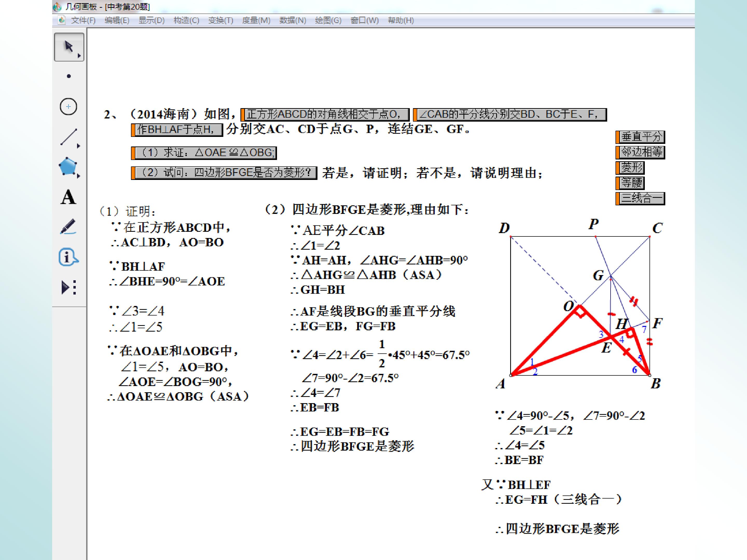This screenshot has width=747, height=560.
Task: Select the Straightedge line tool
Action: tap(68, 137)
